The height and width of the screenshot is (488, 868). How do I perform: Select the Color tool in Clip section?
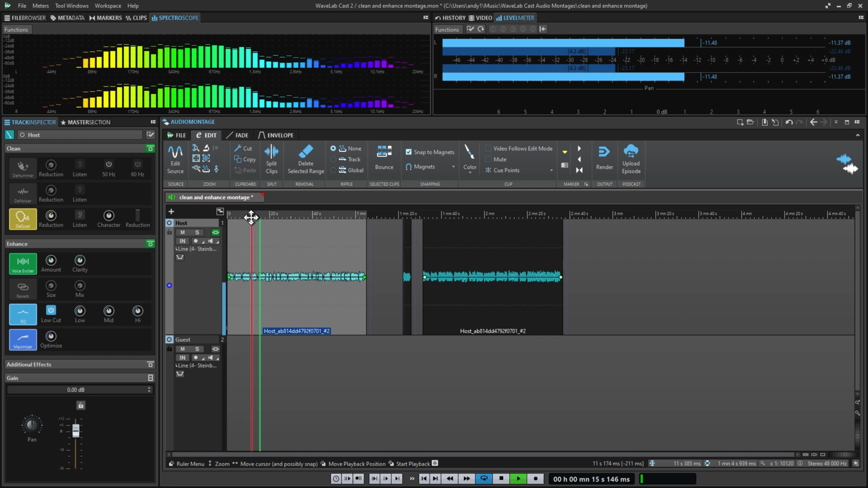469,158
